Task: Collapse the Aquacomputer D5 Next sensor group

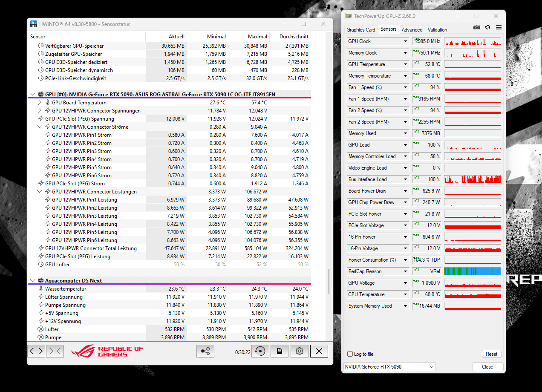Action: tap(33, 280)
